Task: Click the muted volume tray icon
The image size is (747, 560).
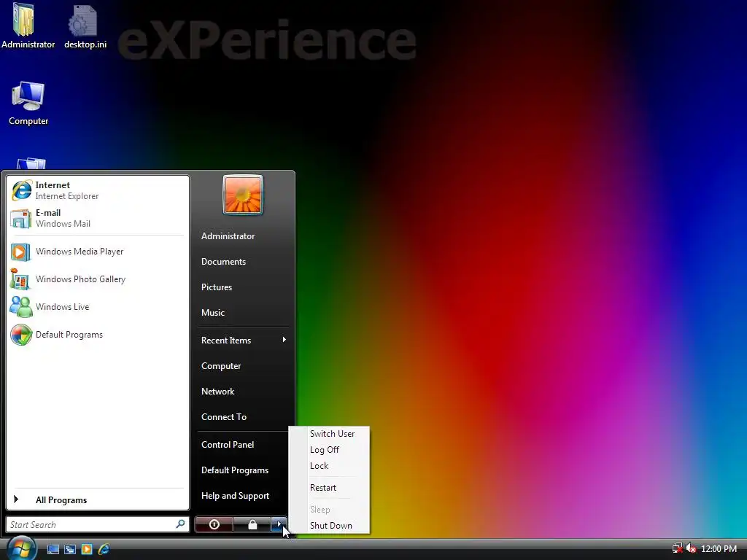Action: 691,548
